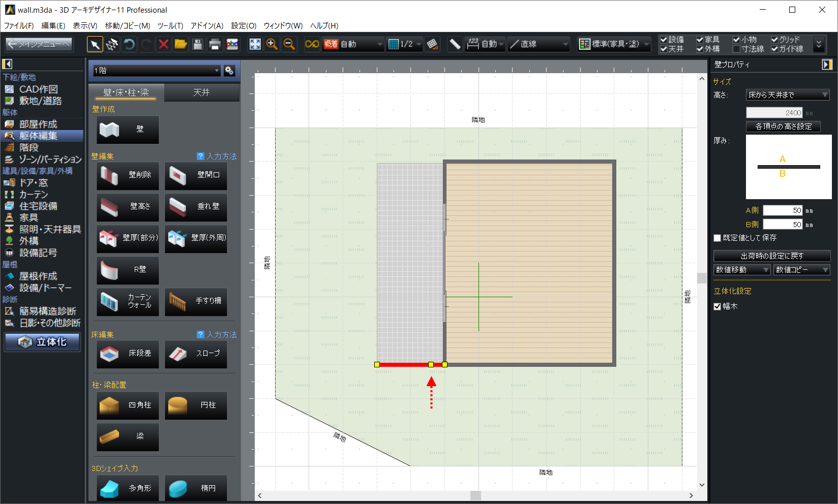Toggle the 寸法線 dimension lines checkbox

tap(736, 49)
